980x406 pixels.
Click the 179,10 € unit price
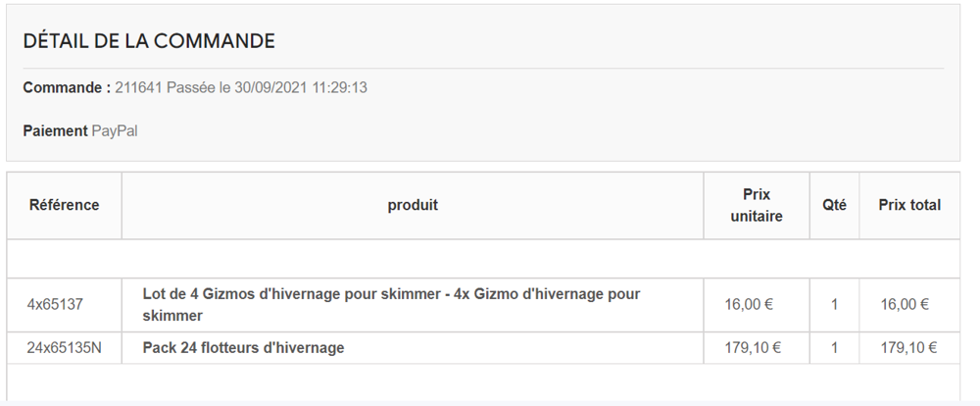click(753, 348)
